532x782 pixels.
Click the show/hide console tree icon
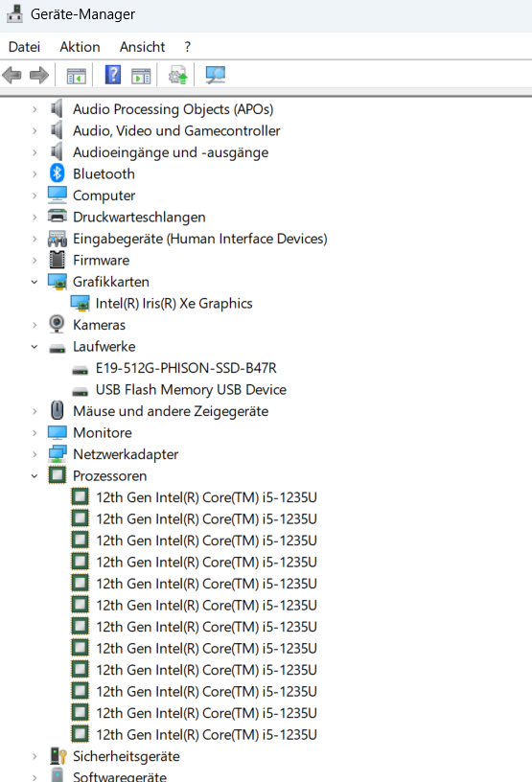(77, 76)
